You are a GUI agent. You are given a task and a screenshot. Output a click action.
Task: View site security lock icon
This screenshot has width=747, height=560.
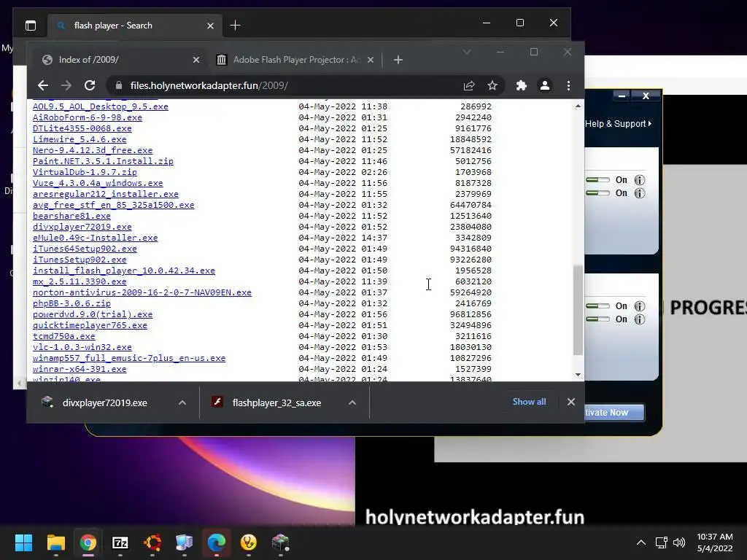119,86
